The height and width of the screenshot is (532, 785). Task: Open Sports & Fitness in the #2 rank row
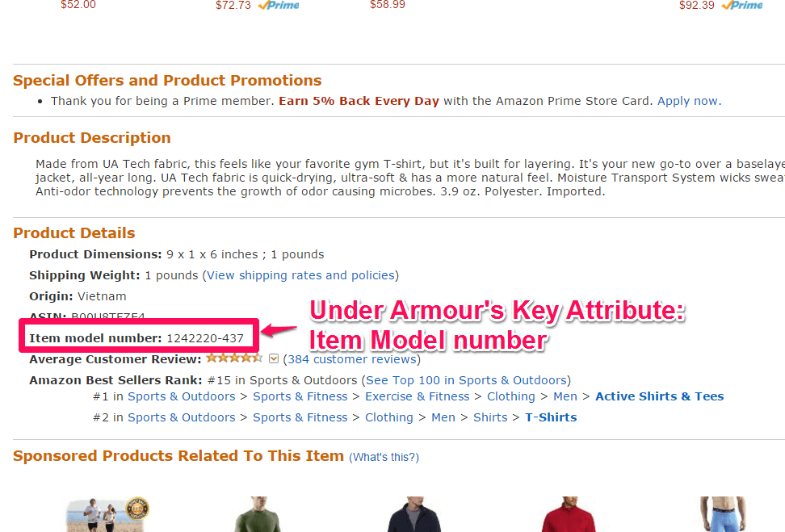coord(300,417)
